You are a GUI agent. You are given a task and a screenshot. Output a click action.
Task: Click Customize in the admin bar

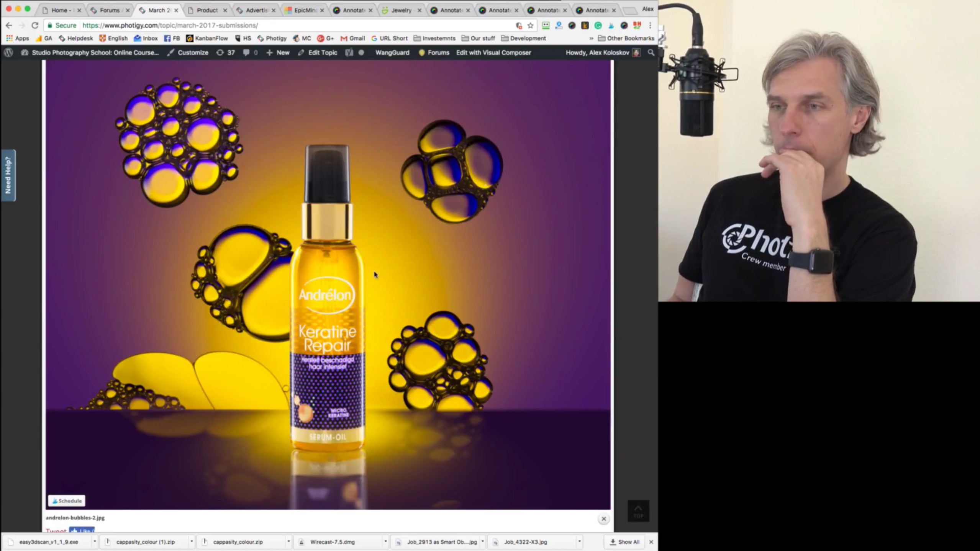tap(188, 52)
